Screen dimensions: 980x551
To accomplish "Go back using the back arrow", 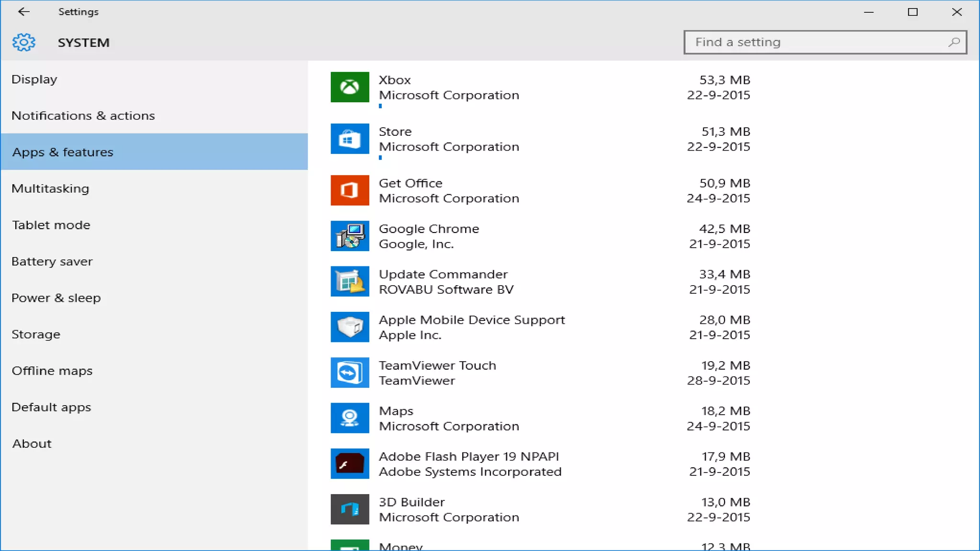I will pyautogui.click(x=23, y=11).
